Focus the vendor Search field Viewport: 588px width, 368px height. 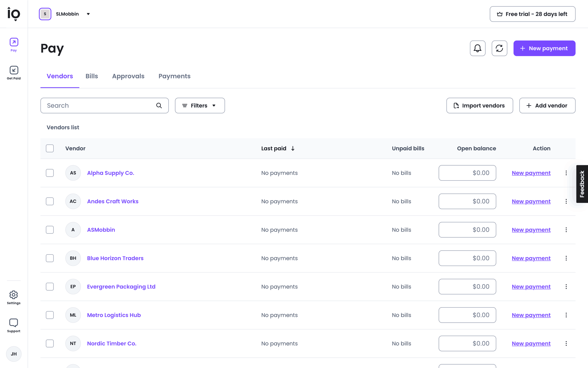click(104, 105)
